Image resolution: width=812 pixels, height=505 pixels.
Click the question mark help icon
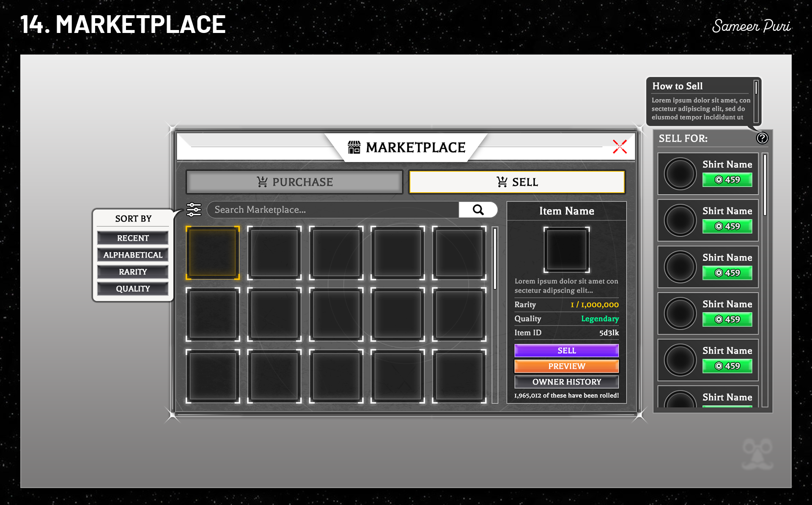pos(762,138)
